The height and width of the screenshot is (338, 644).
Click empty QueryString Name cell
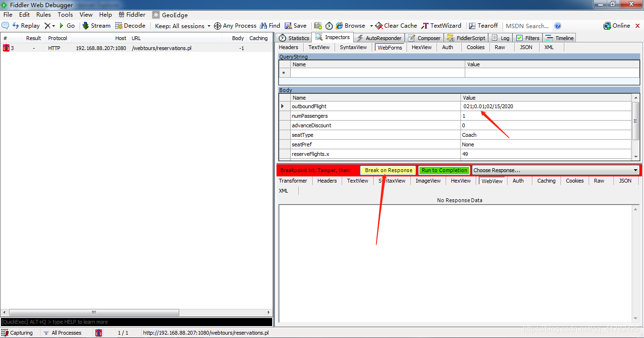pyautogui.click(x=378, y=73)
